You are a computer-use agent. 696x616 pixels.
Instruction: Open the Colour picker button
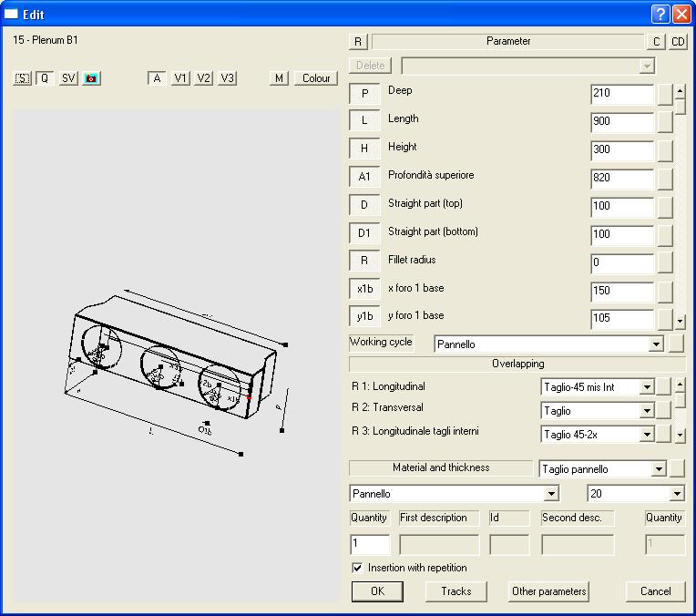pos(316,78)
